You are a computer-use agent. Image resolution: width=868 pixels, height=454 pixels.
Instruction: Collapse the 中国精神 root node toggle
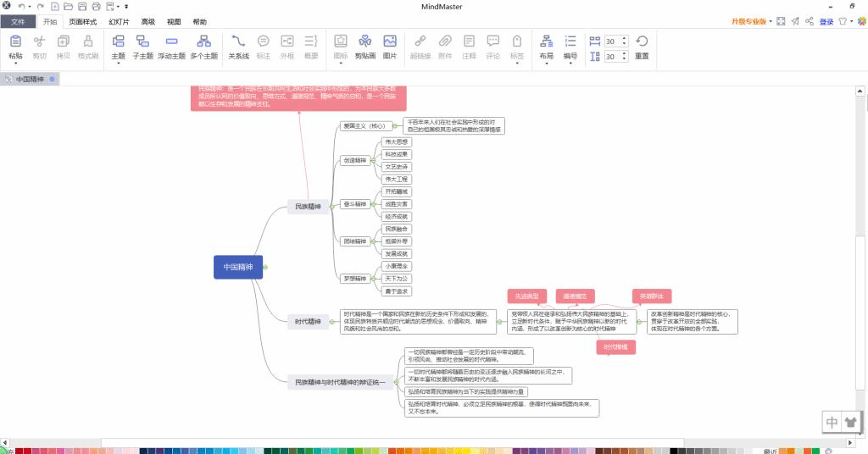point(265,268)
